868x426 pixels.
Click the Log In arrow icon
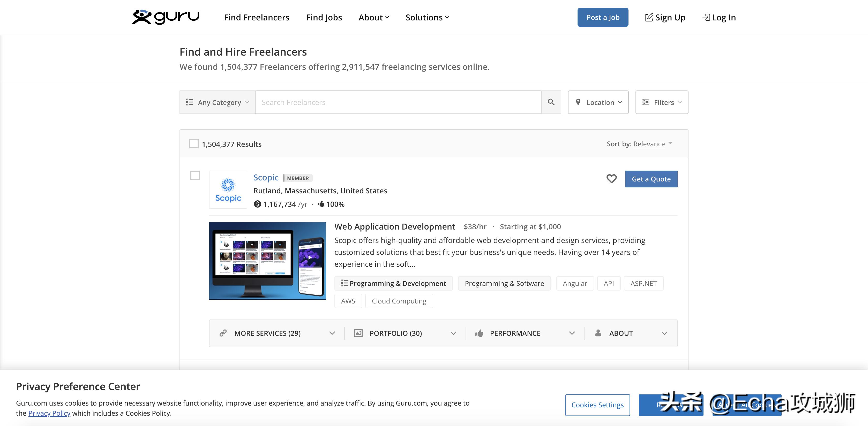(706, 17)
